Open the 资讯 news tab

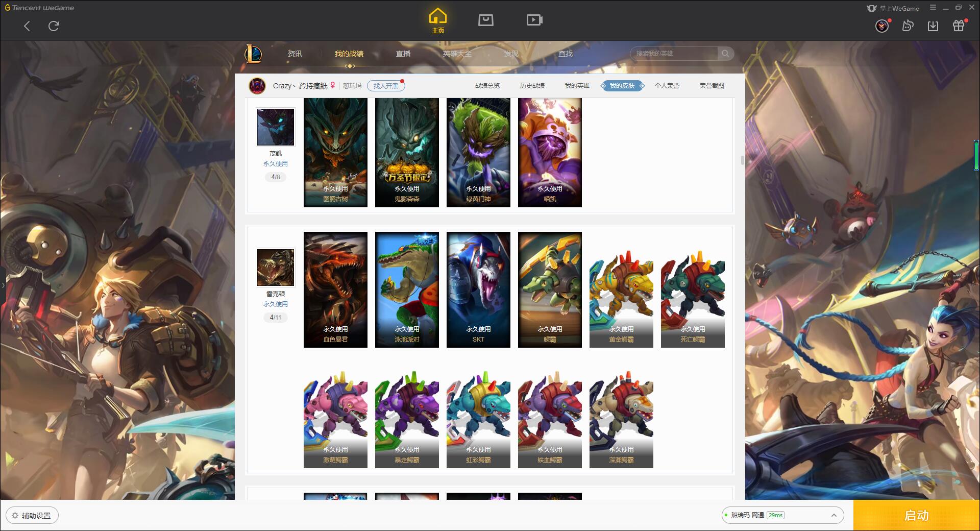(x=295, y=54)
